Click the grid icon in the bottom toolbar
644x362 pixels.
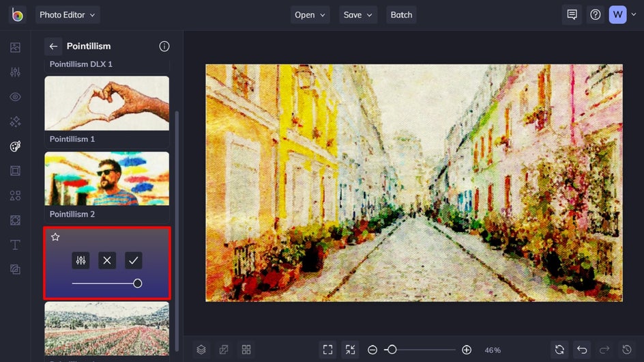[246, 350]
